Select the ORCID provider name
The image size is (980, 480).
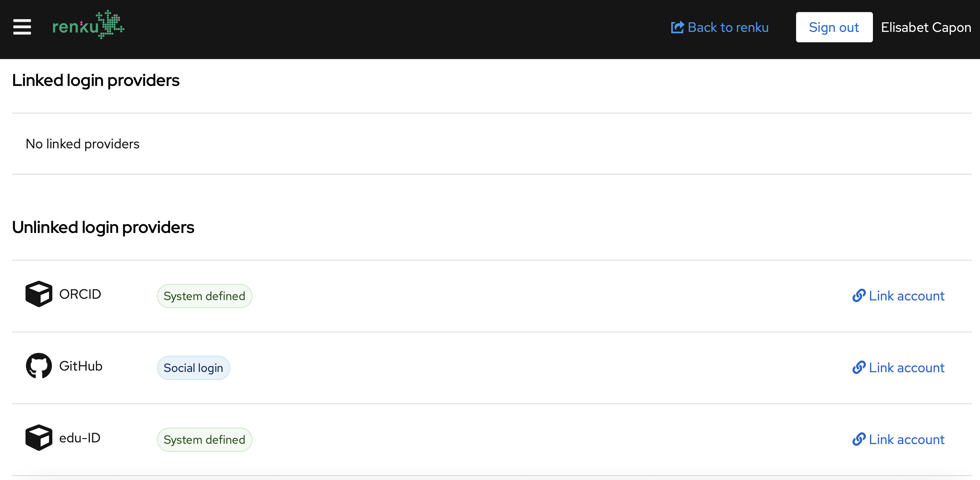pyautogui.click(x=80, y=294)
